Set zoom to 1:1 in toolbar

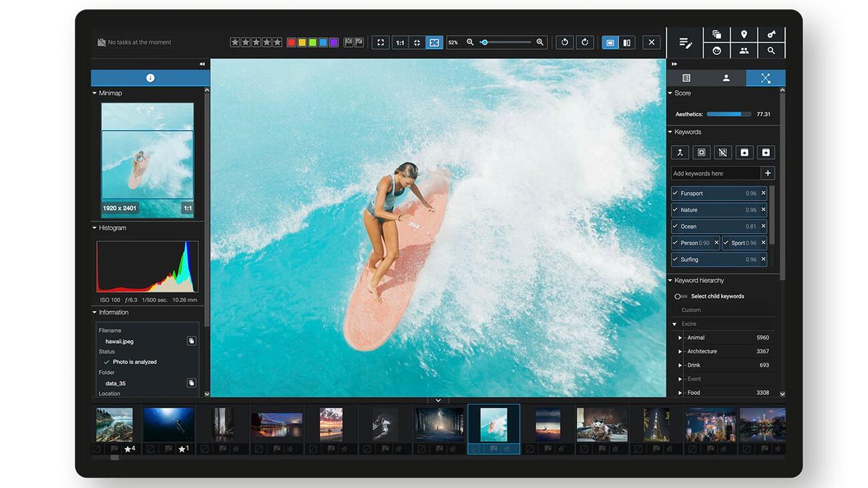(400, 42)
